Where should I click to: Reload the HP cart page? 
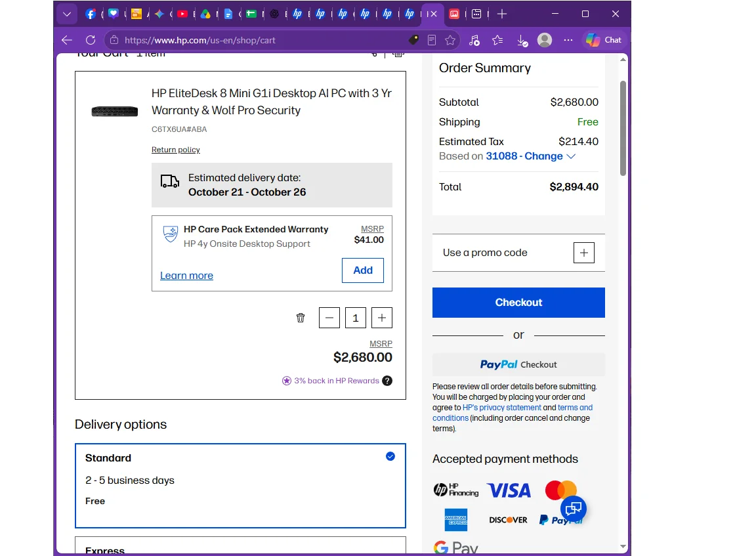click(x=90, y=40)
